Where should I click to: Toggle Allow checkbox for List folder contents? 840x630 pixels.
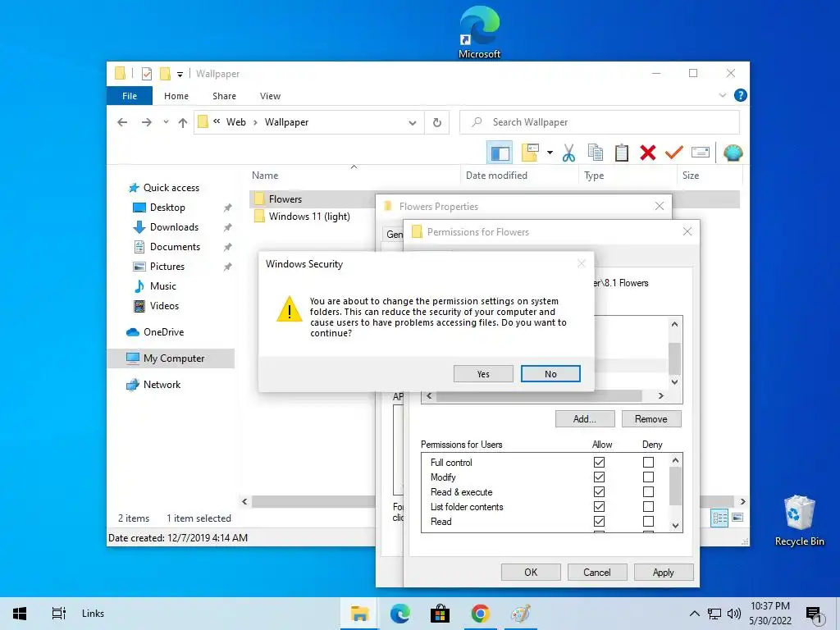[599, 506]
